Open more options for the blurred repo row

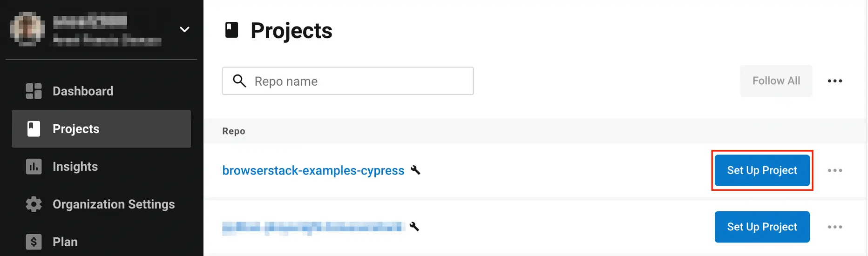pos(834,227)
